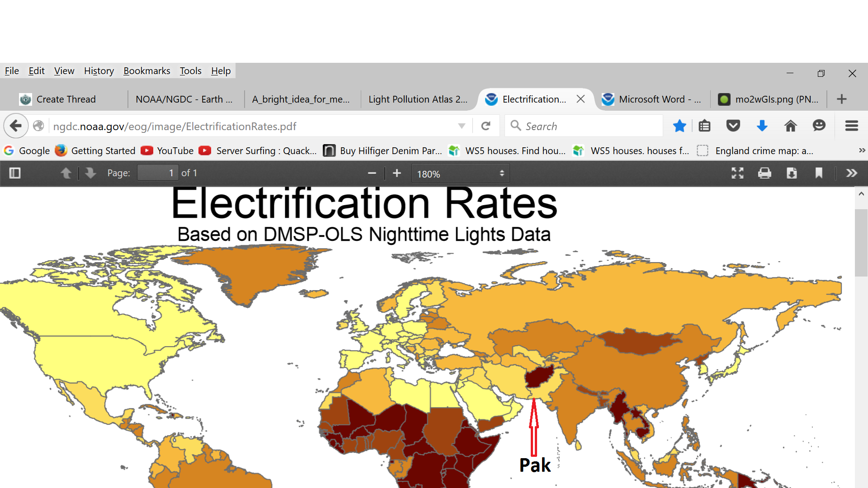Click the browser Back arrow button
This screenshot has height=488, width=868.
(x=16, y=126)
